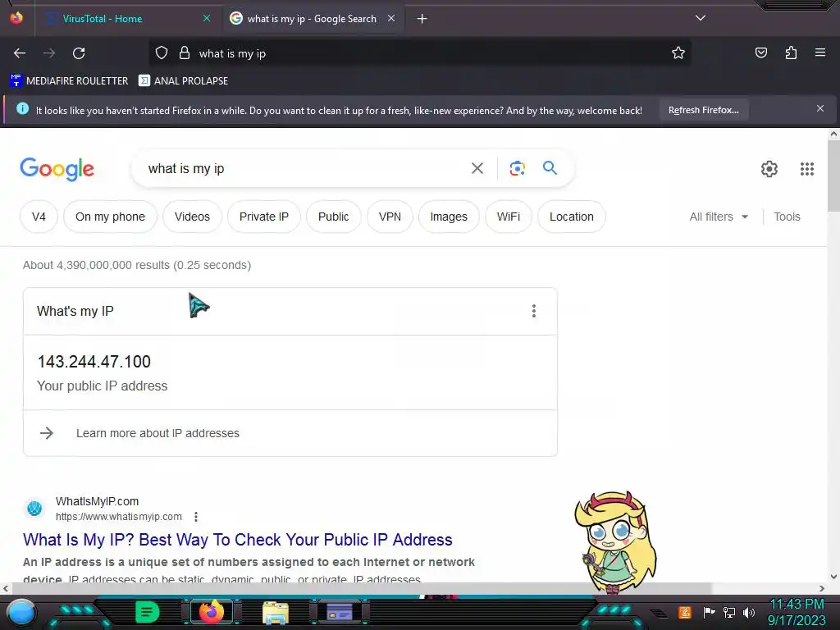Click the WhatIsMyIP.com site favicon
840x630 pixels.
click(34, 508)
